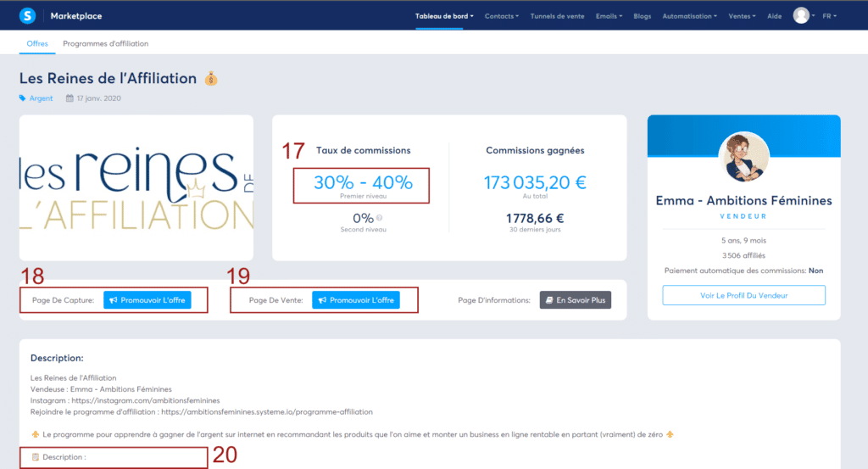Click the tag icon beside Argent
Screen dimensions: 868x469
pyautogui.click(x=23, y=98)
